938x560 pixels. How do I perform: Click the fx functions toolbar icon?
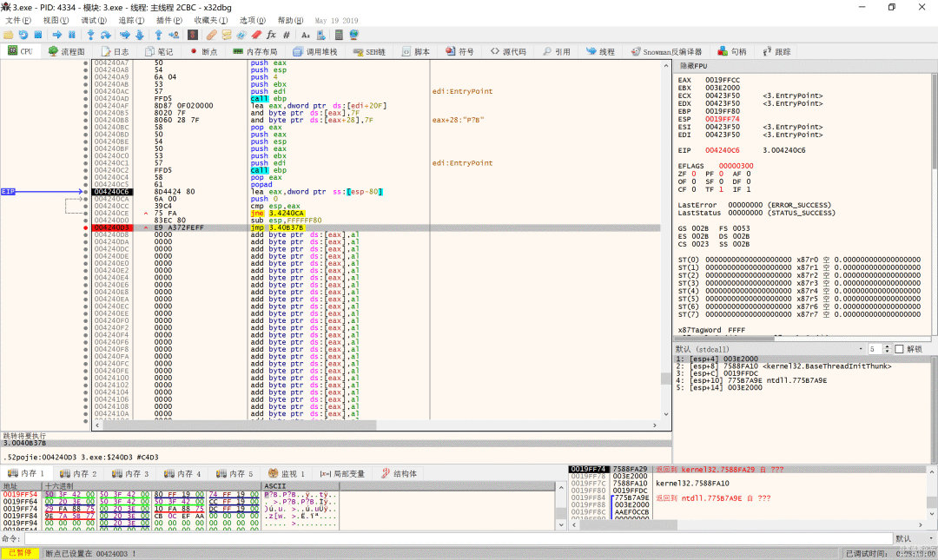(x=271, y=35)
